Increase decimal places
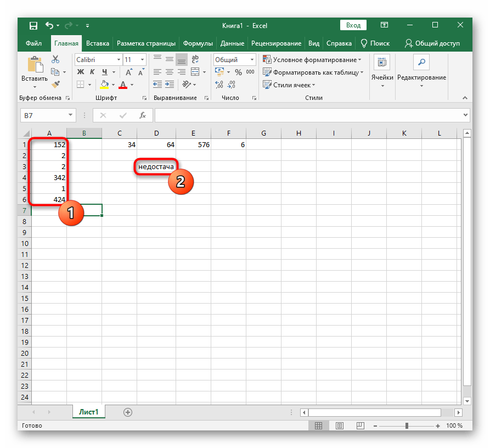 click(x=219, y=85)
